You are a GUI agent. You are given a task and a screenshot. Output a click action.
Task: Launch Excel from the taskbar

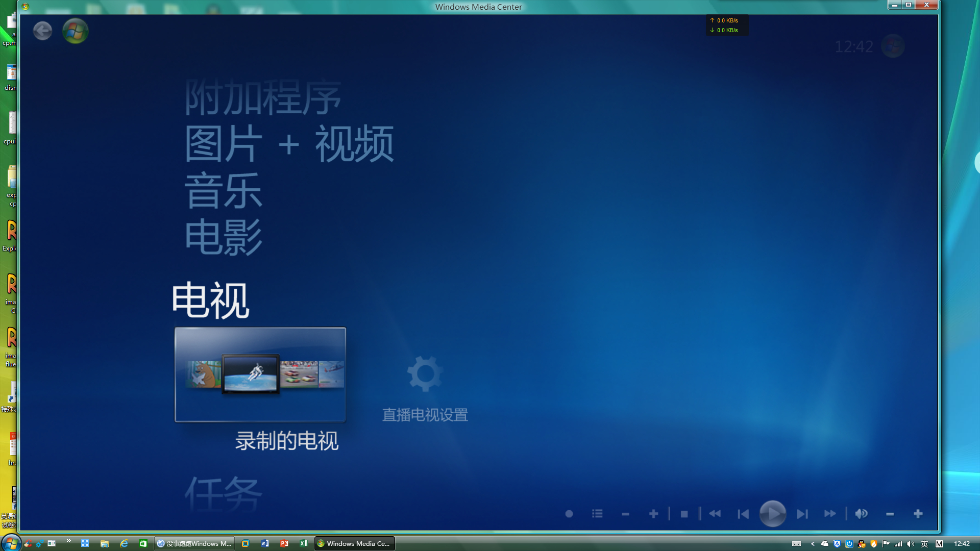[x=304, y=544]
